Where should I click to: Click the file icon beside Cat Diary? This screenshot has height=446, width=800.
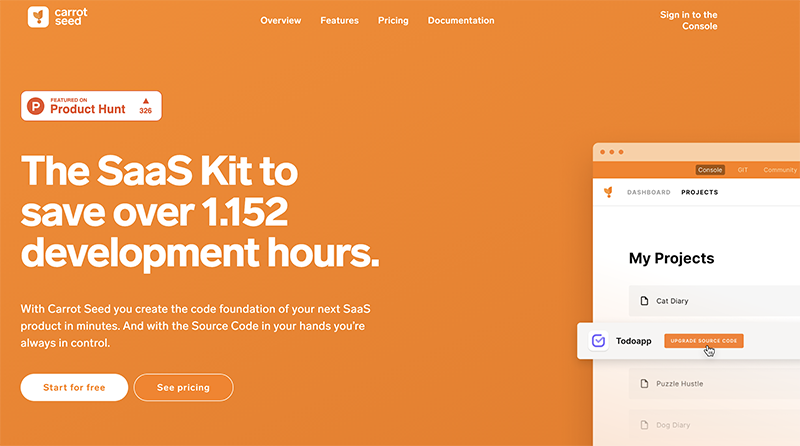644,300
